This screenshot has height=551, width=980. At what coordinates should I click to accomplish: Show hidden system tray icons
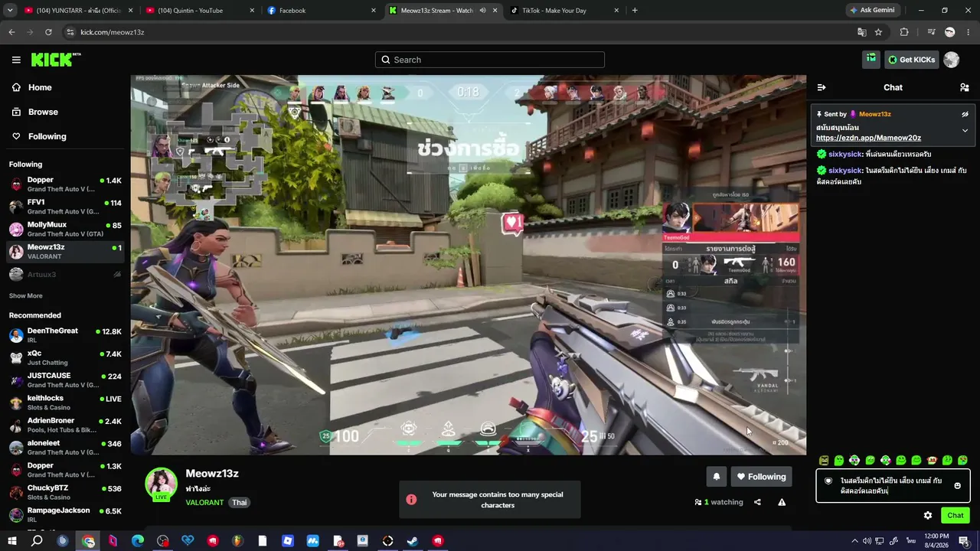click(x=854, y=541)
